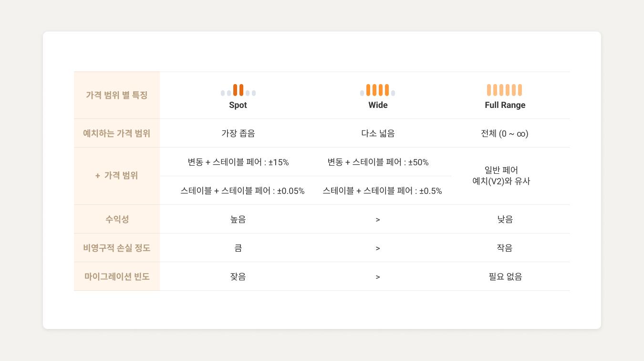Click the 예치하는 가격 범위 row header
This screenshot has width=644, height=361.
click(117, 133)
